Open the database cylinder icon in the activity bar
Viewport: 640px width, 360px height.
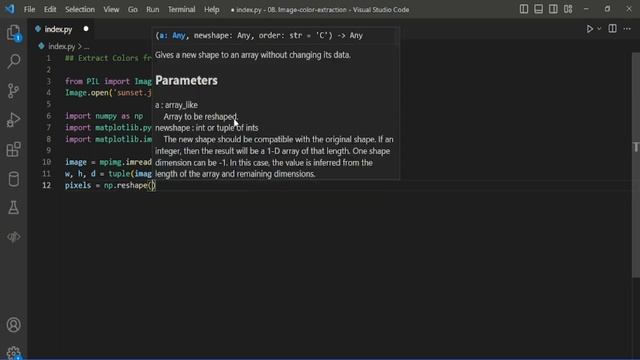point(13,179)
